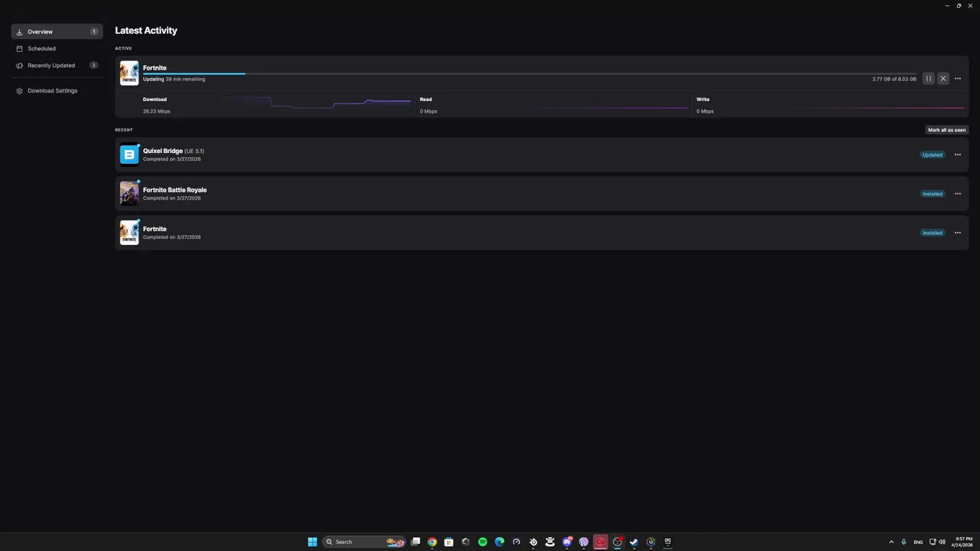Viewport: 980px width, 551px height.
Task: Click the Fortnite update progress bar
Action: click(x=529, y=73)
